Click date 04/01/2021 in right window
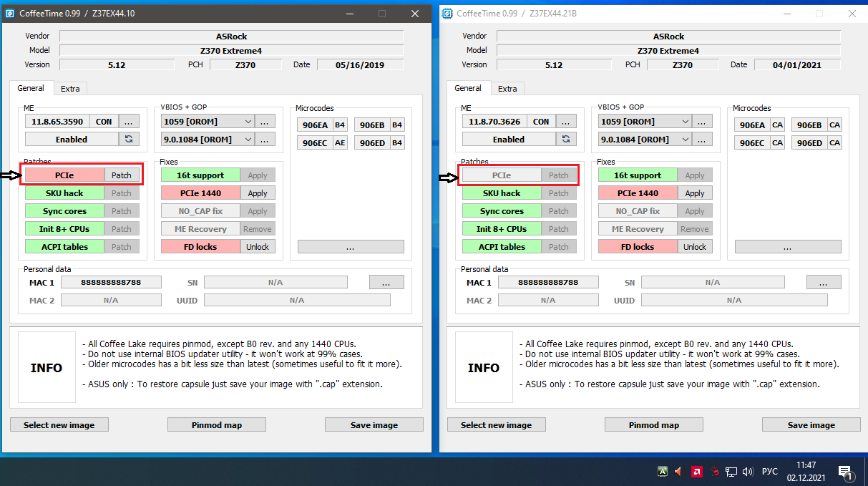The width and height of the screenshot is (868, 486). pos(797,65)
